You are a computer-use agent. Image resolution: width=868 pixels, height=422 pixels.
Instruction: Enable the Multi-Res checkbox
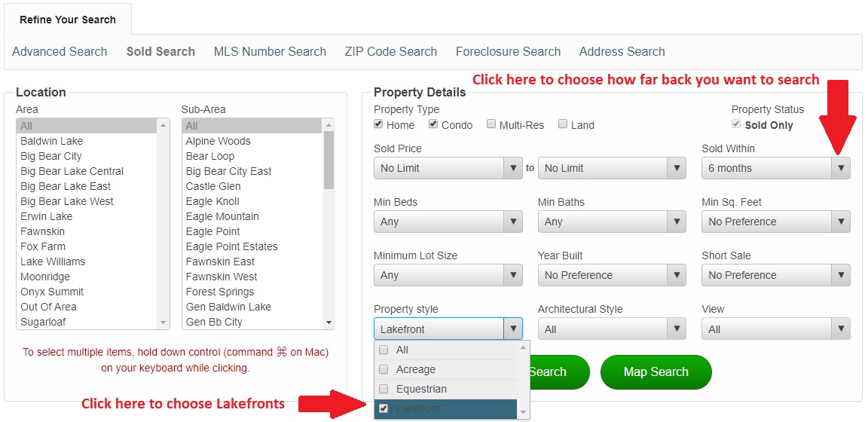coord(491,124)
